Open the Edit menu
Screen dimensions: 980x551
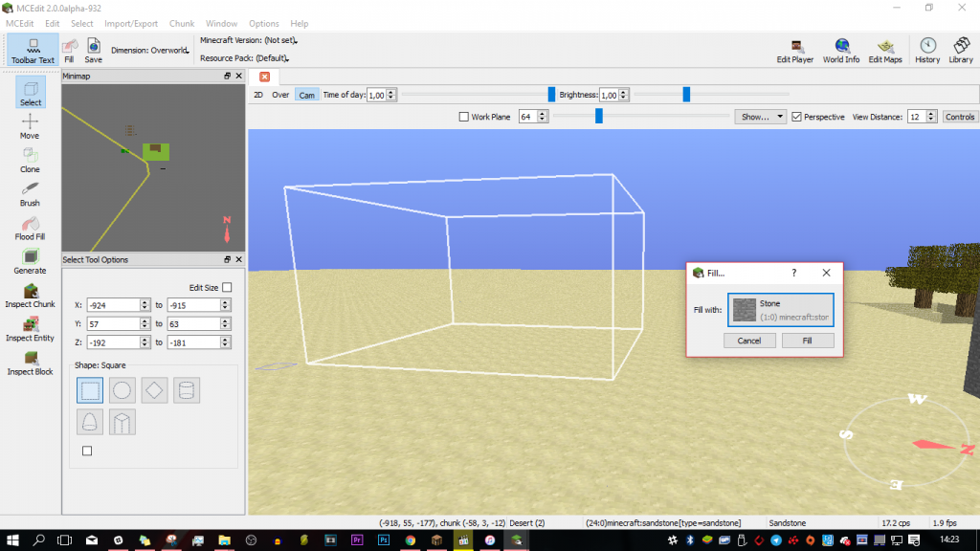[52, 24]
